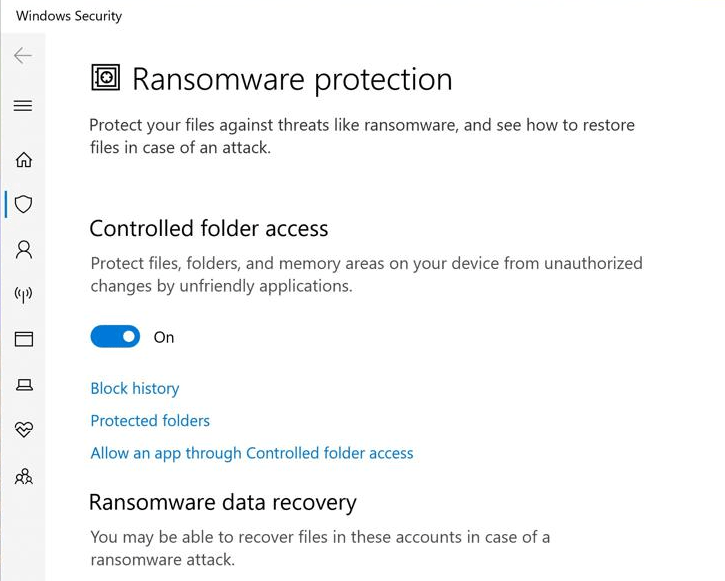Screen dimensions: 725x581
Task: Open the Protected folders link
Action: pyautogui.click(x=150, y=421)
